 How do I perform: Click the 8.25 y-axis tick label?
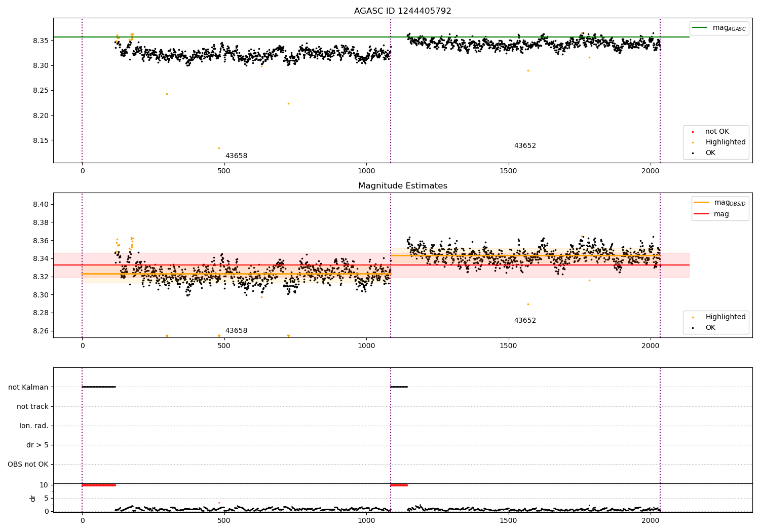41,91
